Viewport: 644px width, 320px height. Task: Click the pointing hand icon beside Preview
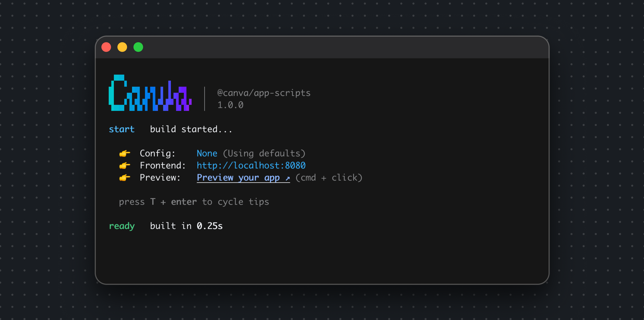[x=125, y=178]
